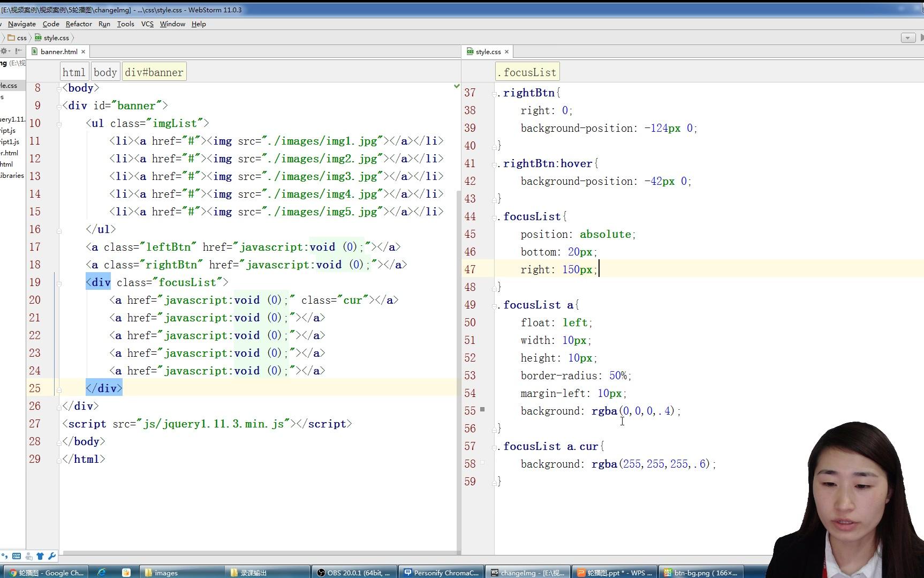Click the user icon in bottom-left toolbar
This screenshot has width=924, height=578.
point(29,556)
